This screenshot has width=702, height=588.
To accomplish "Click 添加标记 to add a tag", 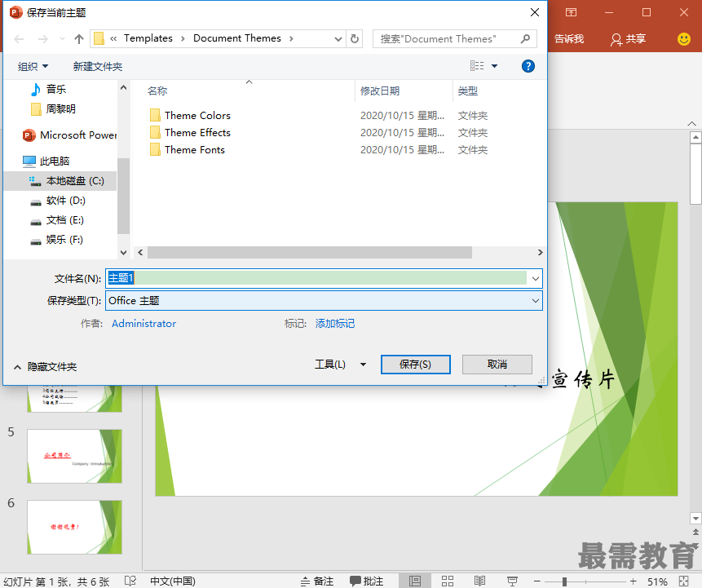I will tap(335, 323).
